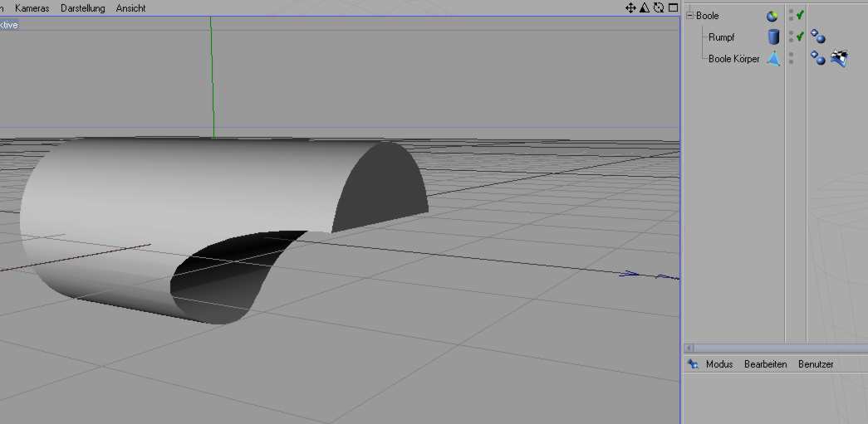Toggle visibility dots of Boole Körper
The height and width of the screenshot is (424, 868).
pyautogui.click(x=791, y=58)
